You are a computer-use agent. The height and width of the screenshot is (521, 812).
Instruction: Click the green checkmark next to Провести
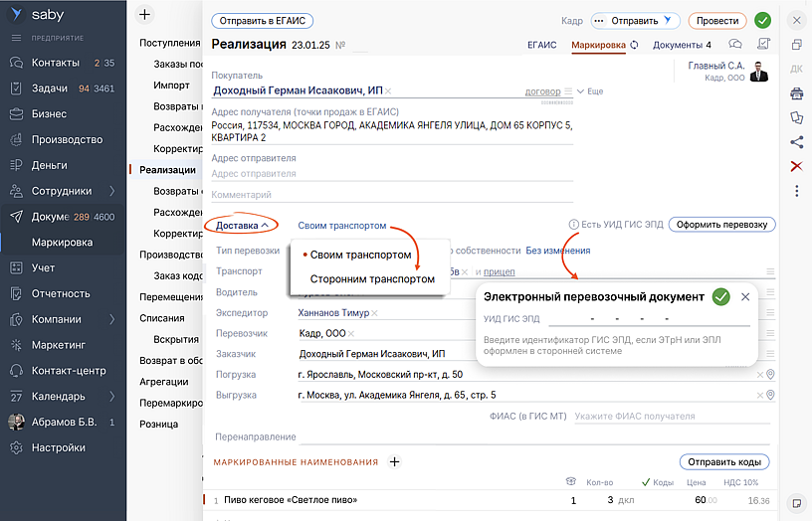coord(762,20)
